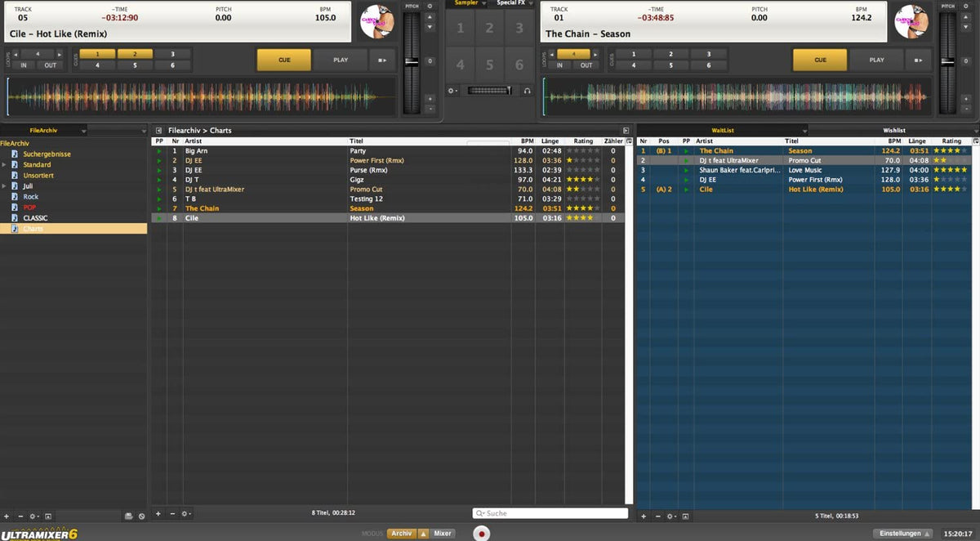980x541 pixels.
Task: Toggle cue point 5 on left deck
Action: pyautogui.click(x=136, y=65)
